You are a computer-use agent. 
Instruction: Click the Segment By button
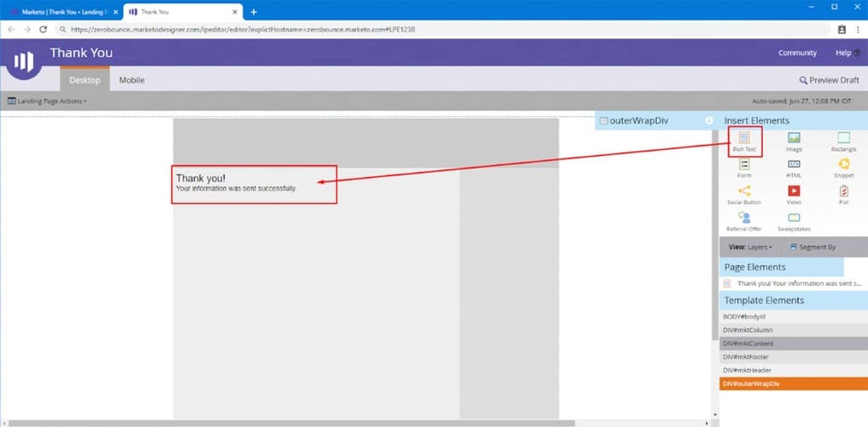click(813, 247)
